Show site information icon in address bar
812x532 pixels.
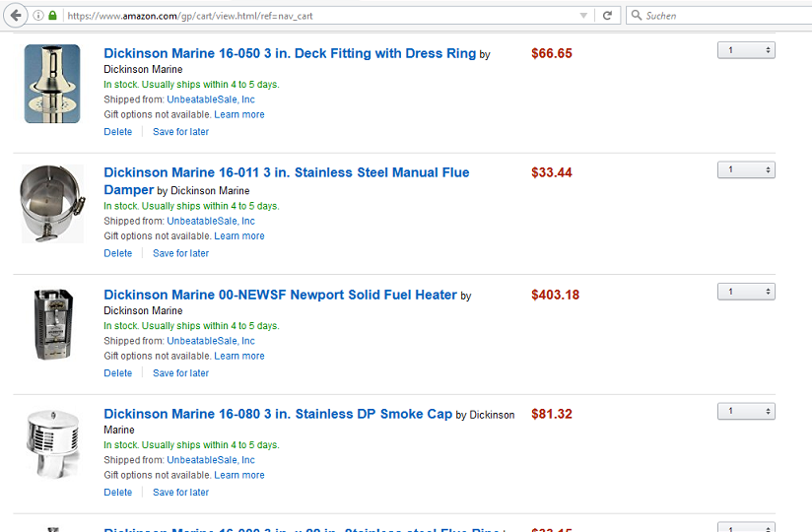tap(38, 16)
